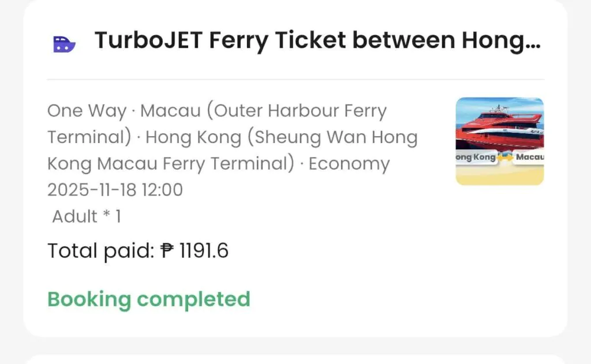Tap the "Hong Kong" label on the thumbnail

[476, 157]
